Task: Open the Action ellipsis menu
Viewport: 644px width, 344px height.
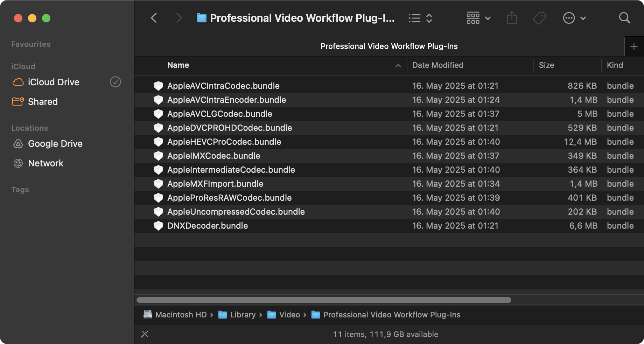Action: coord(574,18)
